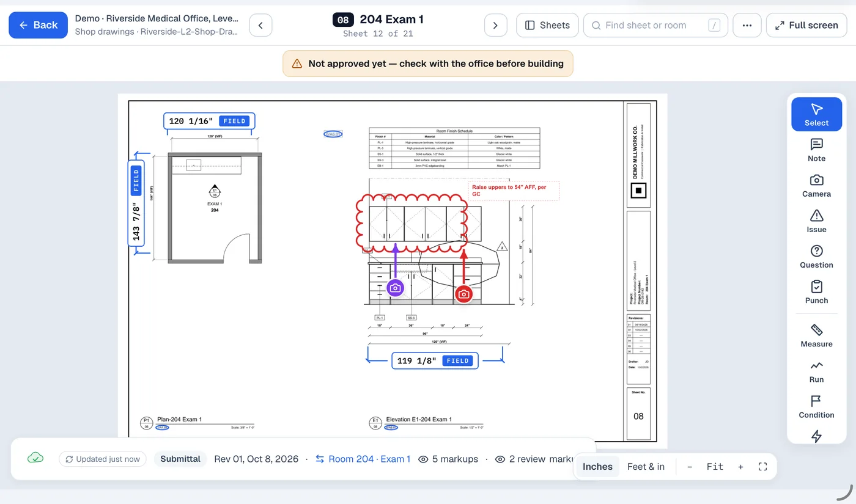
Task: Click the Updated just now refresh chip
Action: point(103,459)
